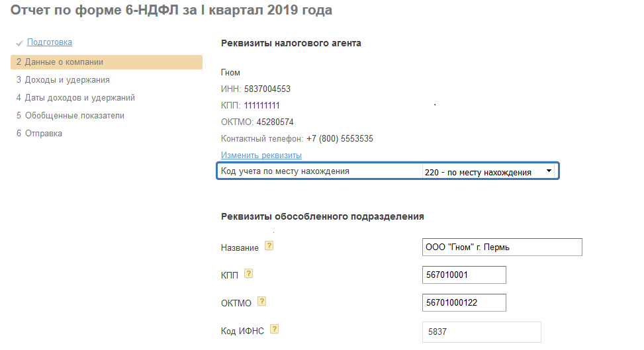Click help icon next to ОКТМО

[261, 302]
